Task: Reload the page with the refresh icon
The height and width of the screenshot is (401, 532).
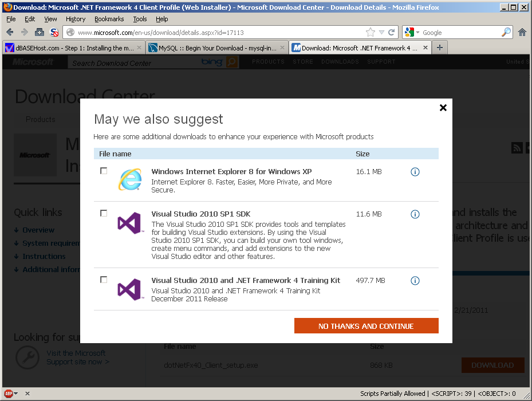Action: pos(391,32)
